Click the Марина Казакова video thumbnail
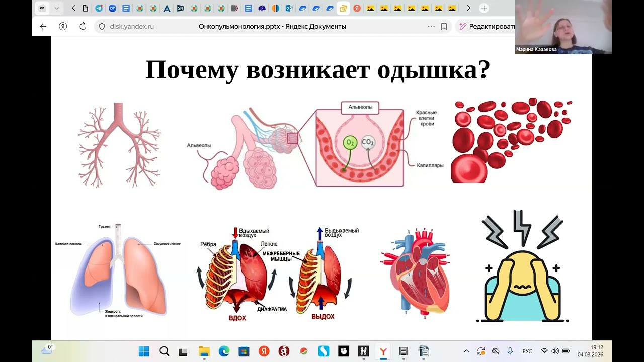The image size is (644, 362). 563,27
